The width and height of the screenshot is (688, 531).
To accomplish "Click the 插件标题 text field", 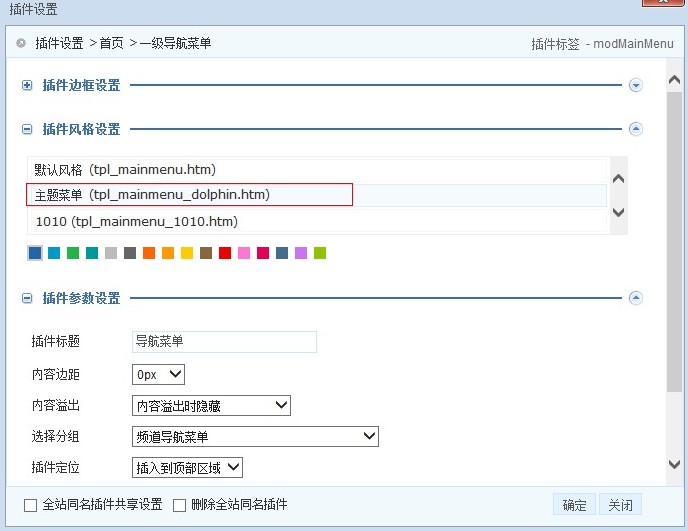I will pyautogui.click(x=224, y=342).
